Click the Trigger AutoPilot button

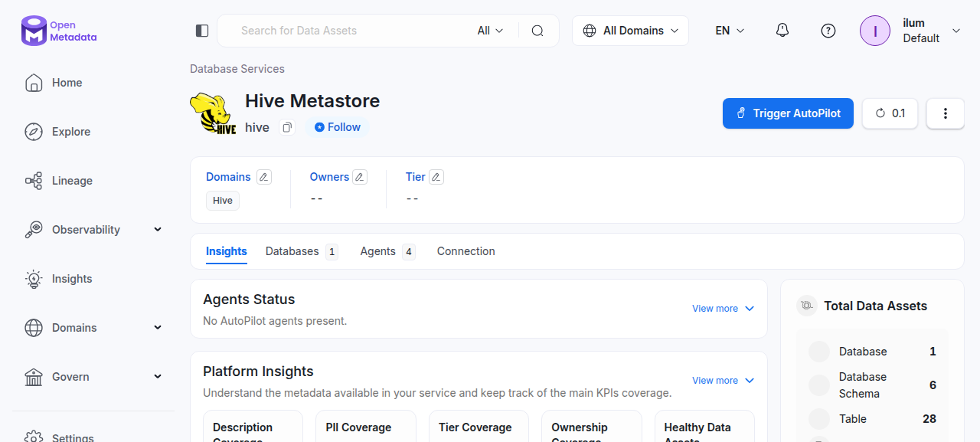(788, 113)
